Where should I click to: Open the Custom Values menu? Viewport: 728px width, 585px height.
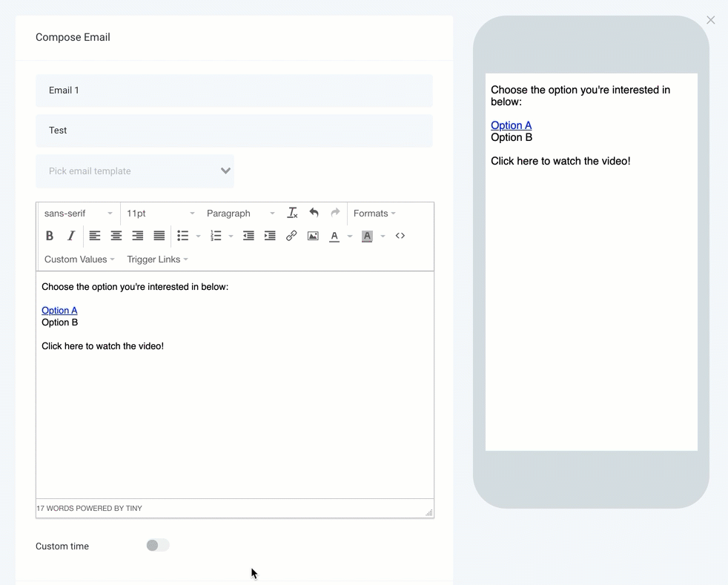pos(79,260)
